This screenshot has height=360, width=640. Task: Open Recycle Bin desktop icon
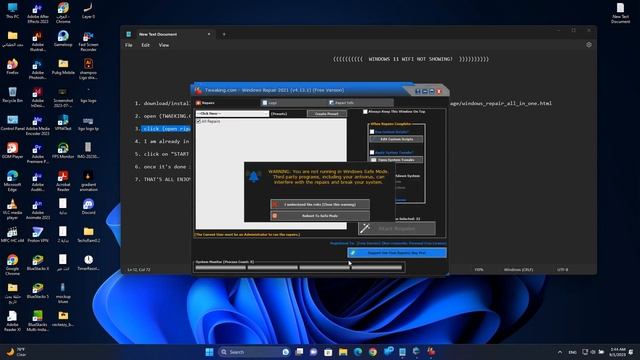point(12,95)
